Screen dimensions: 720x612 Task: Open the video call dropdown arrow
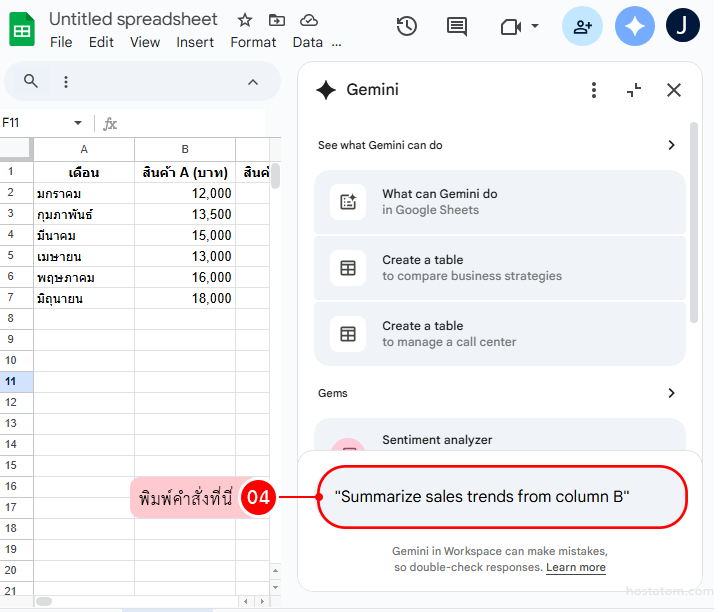coord(535,27)
